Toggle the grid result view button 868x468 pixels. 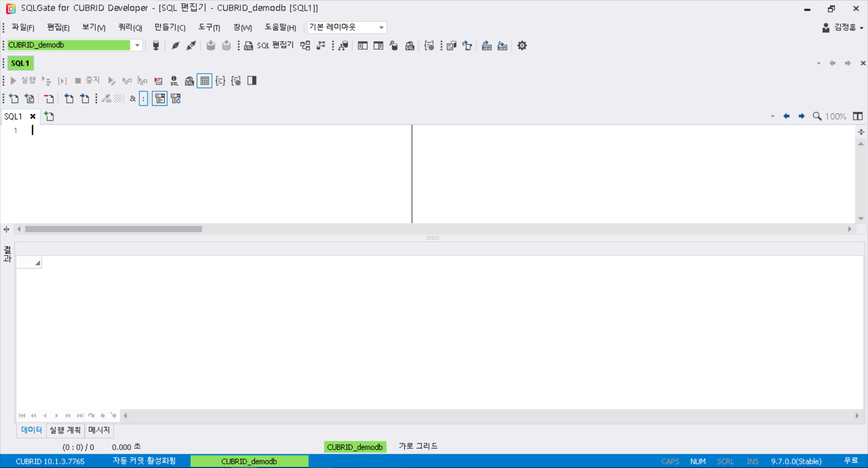tap(205, 81)
